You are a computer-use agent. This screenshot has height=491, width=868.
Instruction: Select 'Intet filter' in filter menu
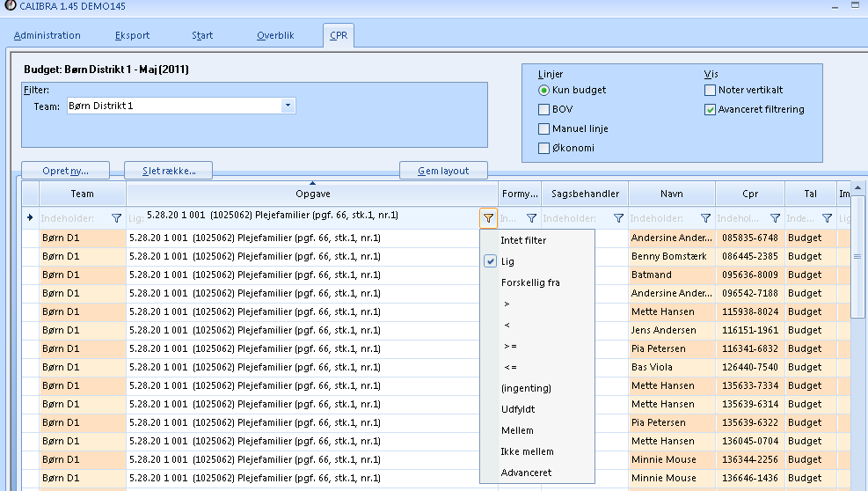(523, 240)
